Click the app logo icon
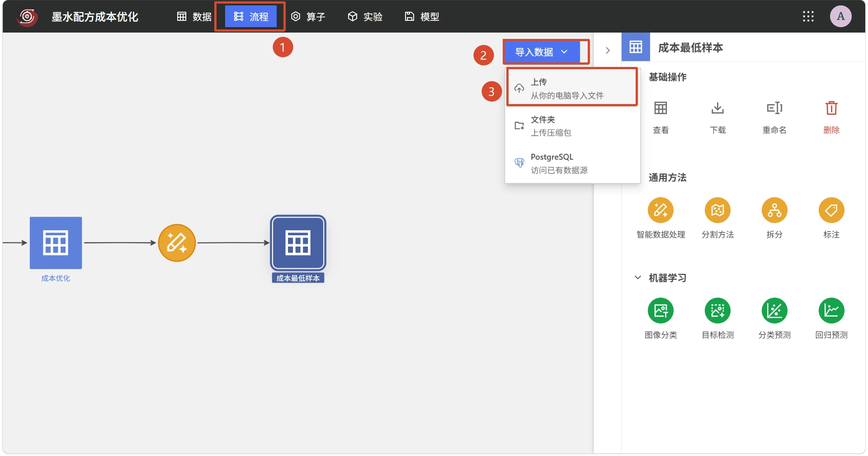868x456 pixels. (x=27, y=17)
